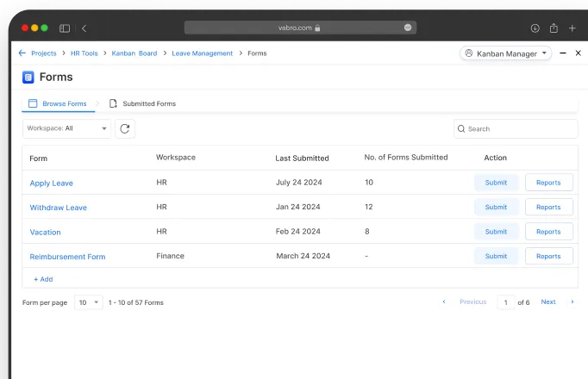The width and height of the screenshot is (588, 379).
Task: Click the + Add link
Action: click(x=43, y=279)
